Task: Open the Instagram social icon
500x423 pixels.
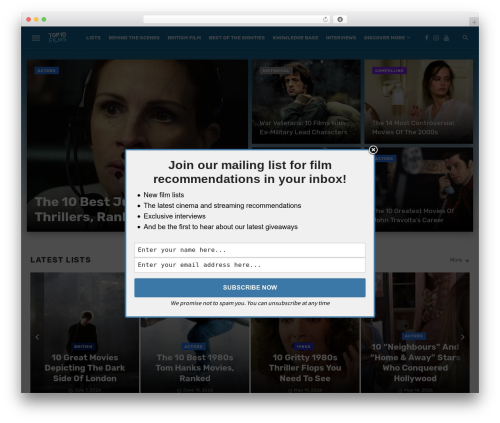Action: (x=436, y=38)
